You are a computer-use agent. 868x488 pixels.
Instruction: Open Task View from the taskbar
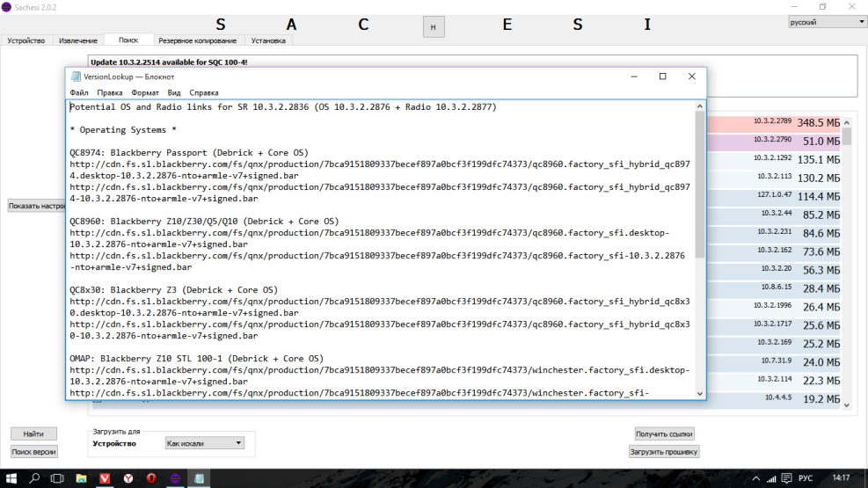58,478
